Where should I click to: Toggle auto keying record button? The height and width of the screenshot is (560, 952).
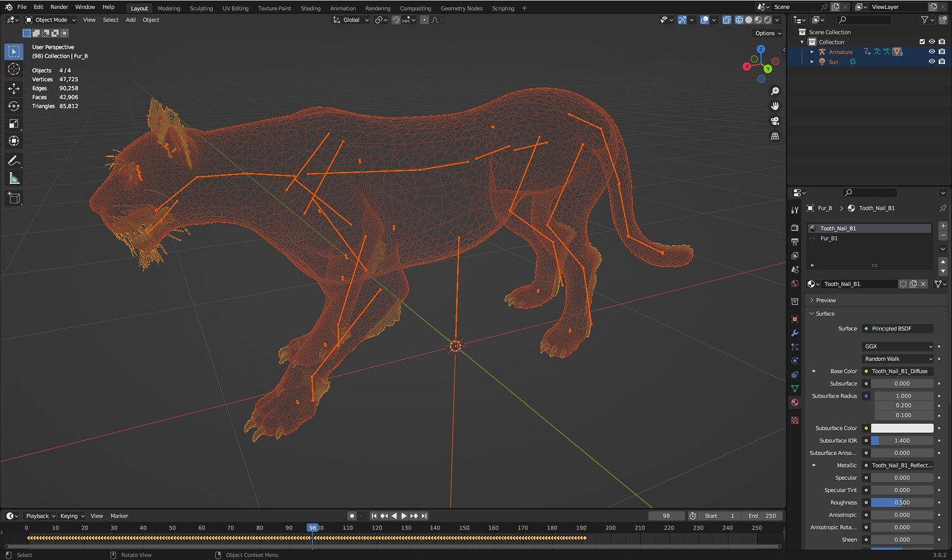click(x=352, y=516)
